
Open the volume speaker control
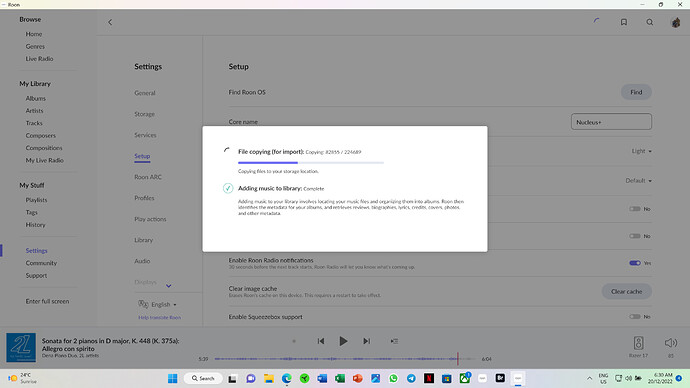(x=671, y=343)
